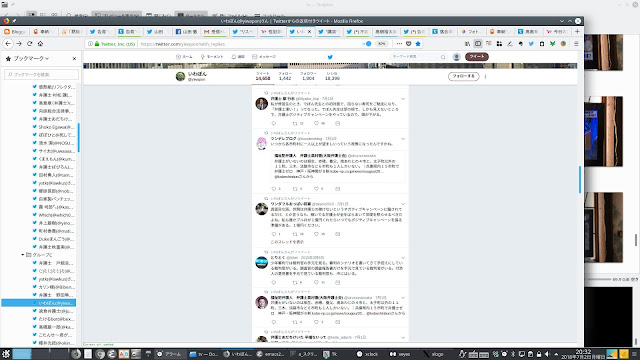Click いわぽん profile avatar
This screenshot has height=360, width=640.
click(180, 76)
